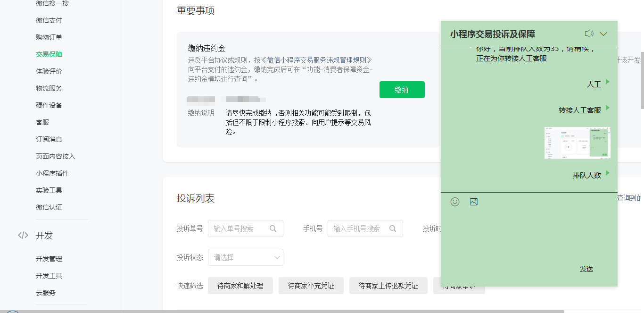Viewport: 644px width, 313px height.
Task: Collapse the chat window with chevron
Action: 603,34
